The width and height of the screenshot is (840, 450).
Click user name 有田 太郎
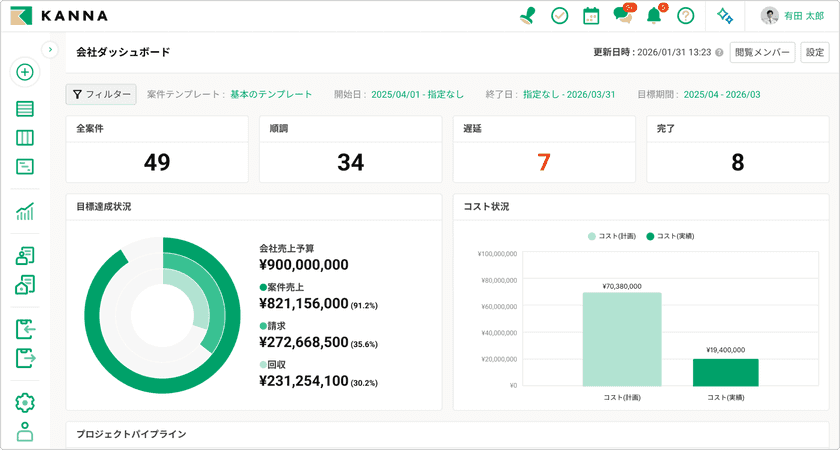coord(804,16)
